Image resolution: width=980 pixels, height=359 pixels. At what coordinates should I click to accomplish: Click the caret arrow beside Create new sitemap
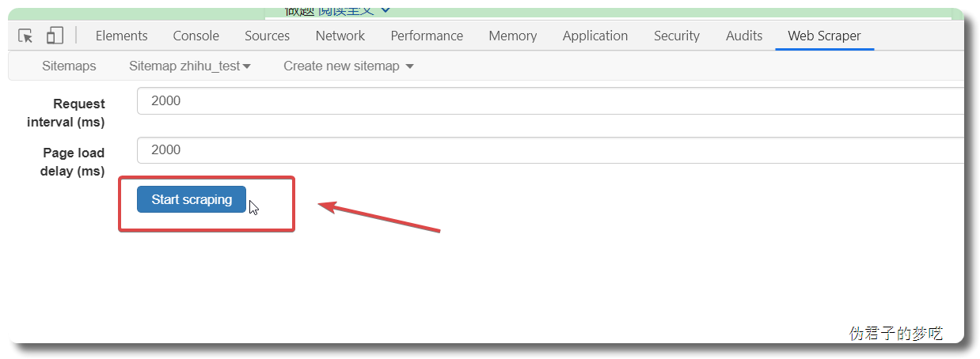409,66
